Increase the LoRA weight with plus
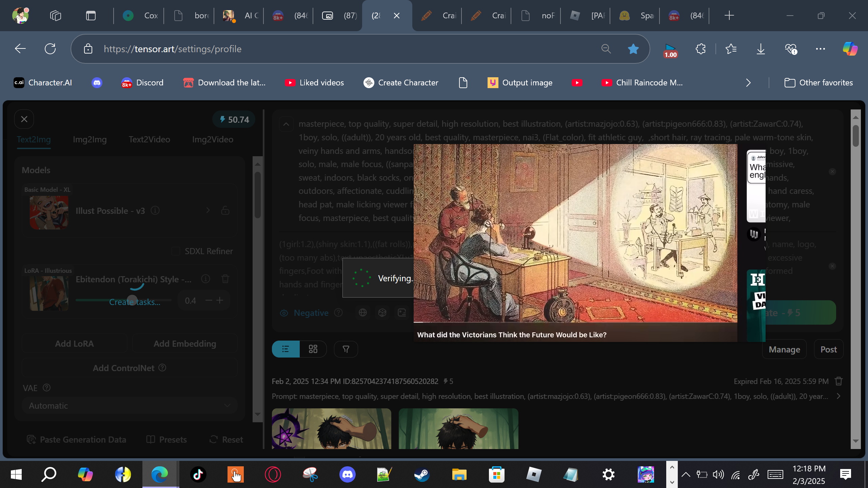This screenshot has height=488, width=868. click(220, 300)
